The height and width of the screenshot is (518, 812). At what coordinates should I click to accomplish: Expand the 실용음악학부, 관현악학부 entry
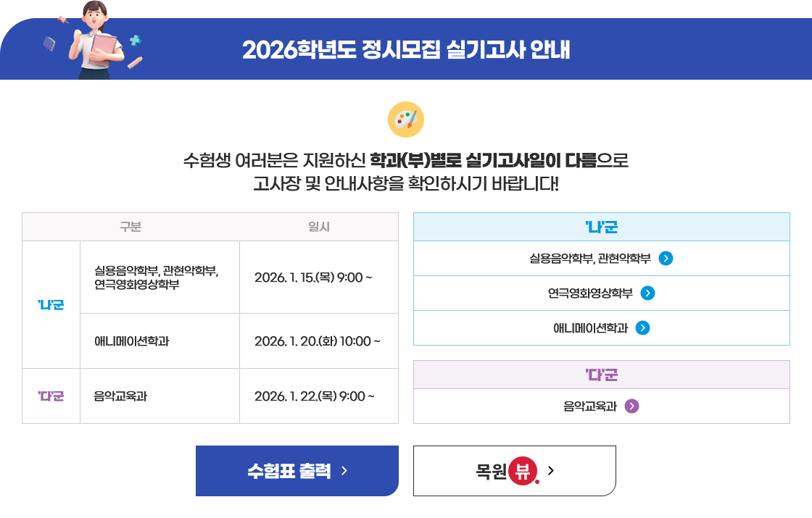tap(602, 257)
